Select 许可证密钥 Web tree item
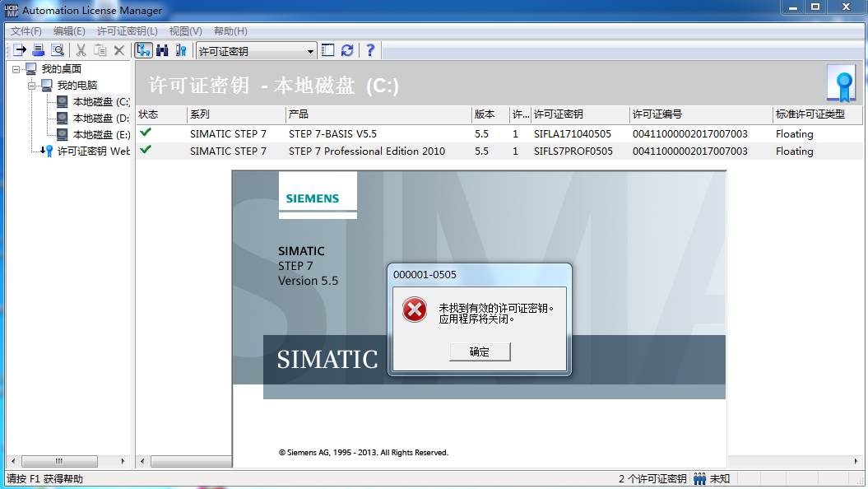 click(x=93, y=151)
